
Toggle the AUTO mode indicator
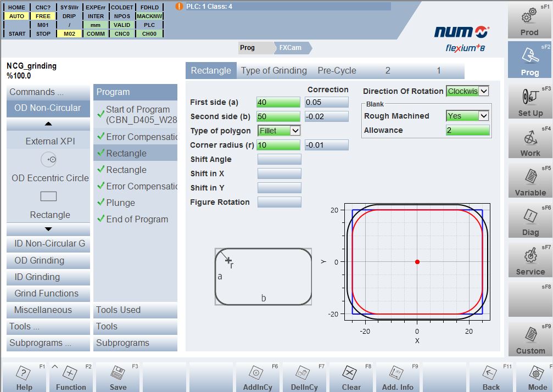coord(16,16)
